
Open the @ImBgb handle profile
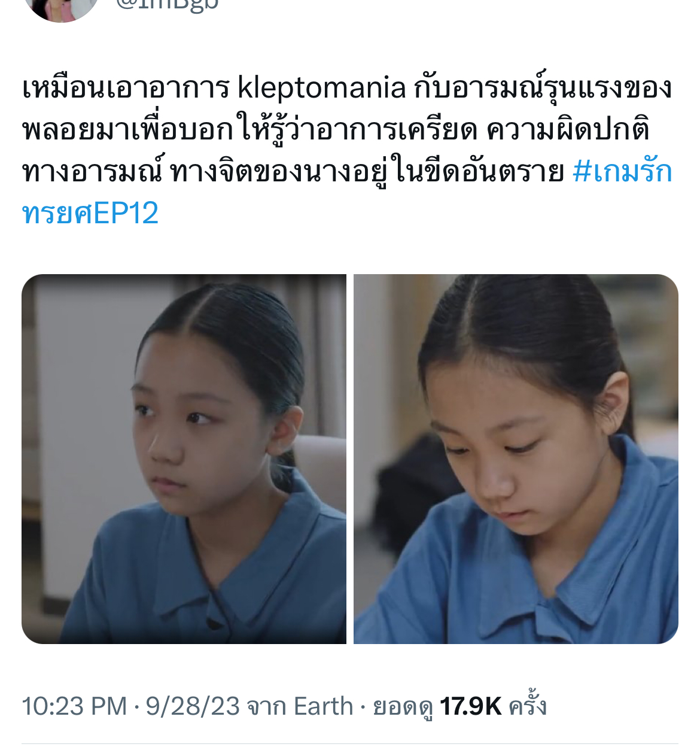[168, 5]
